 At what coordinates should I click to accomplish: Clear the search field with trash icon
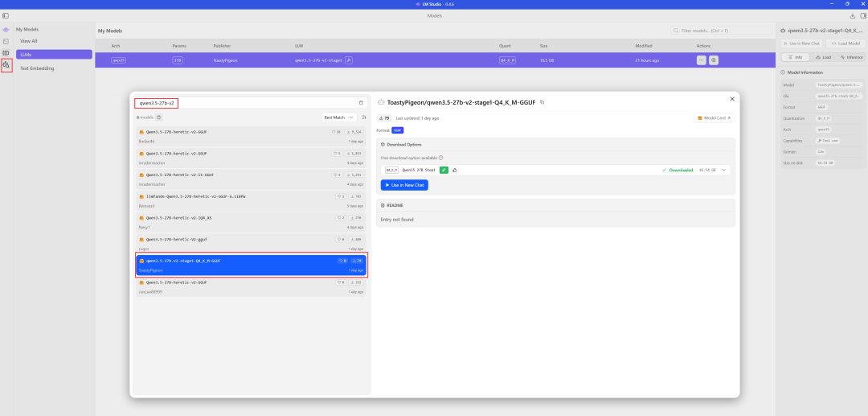(x=361, y=103)
